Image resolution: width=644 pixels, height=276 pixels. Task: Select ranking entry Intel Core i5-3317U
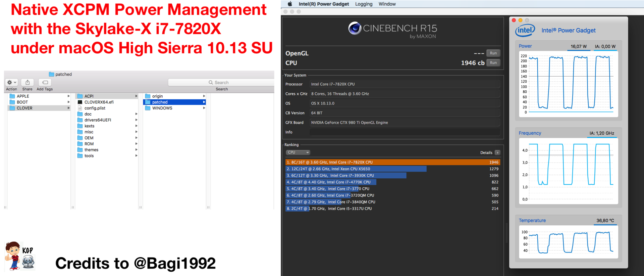click(392, 209)
